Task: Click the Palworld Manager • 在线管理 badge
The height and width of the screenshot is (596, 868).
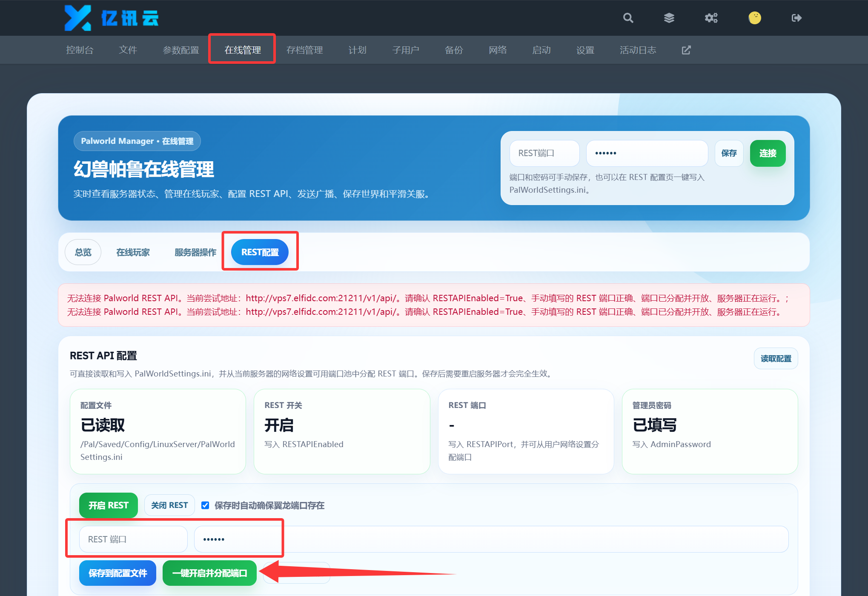Action: tap(137, 141)
